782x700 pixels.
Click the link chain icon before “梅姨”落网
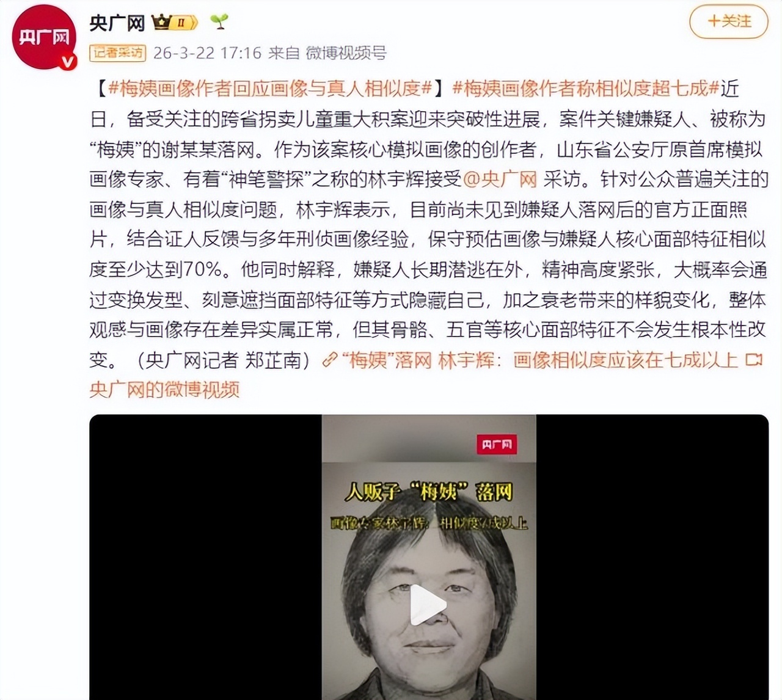(x=330, y=360)
